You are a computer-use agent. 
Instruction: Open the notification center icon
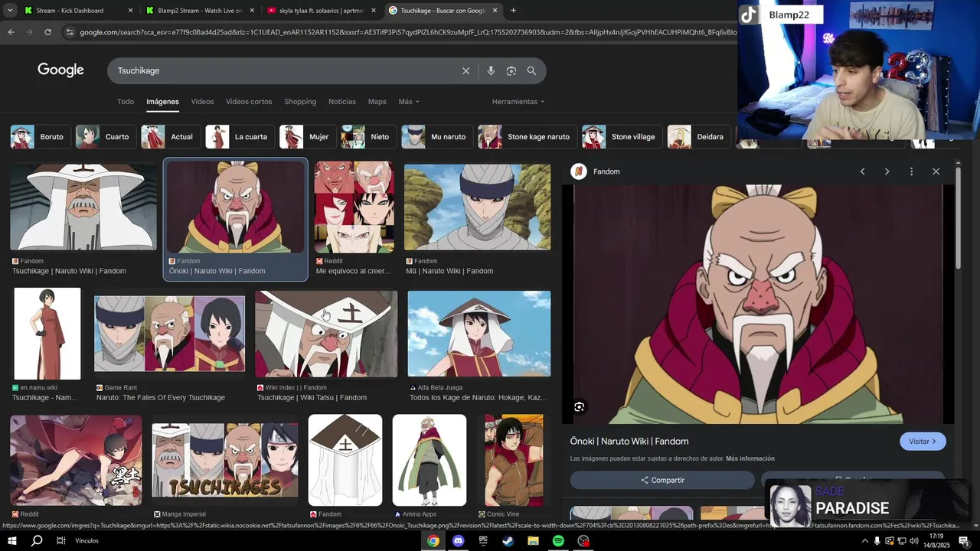pyautogui.click(x=964, y=541)
